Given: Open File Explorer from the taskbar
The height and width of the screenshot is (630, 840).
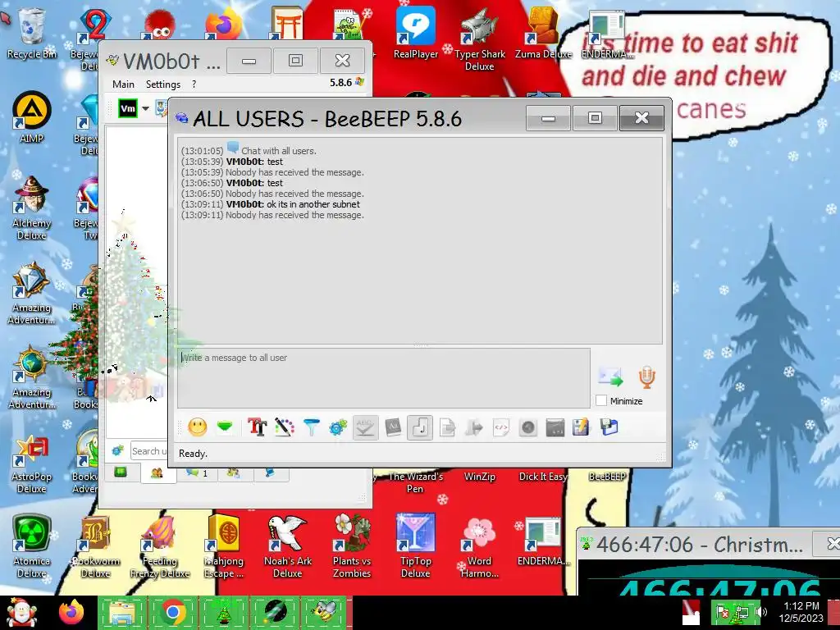Looking at the screenshot, I should tap(121, 612).
